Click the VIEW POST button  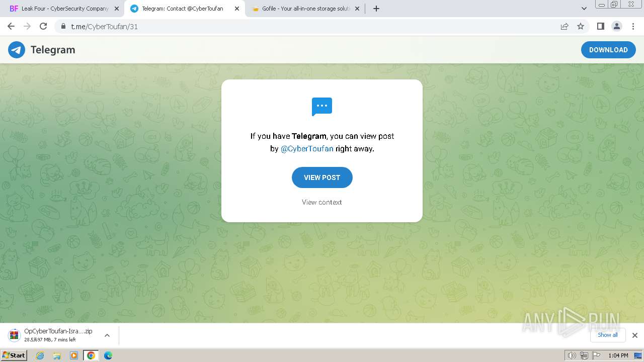pos(322,177)
